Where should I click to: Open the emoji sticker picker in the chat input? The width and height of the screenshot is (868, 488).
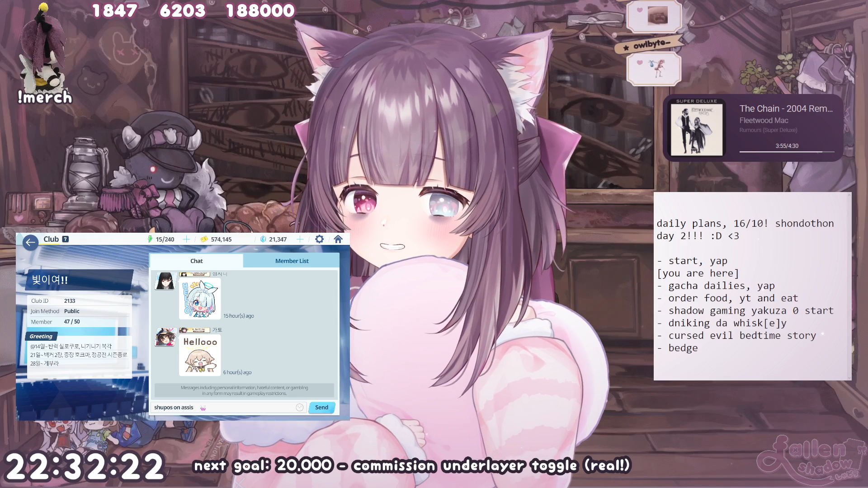(299, 407)
